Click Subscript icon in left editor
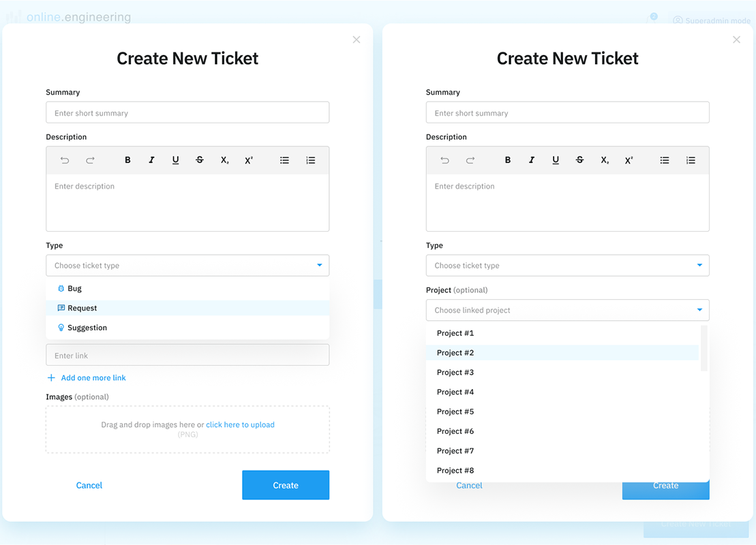 click(225, 160)
